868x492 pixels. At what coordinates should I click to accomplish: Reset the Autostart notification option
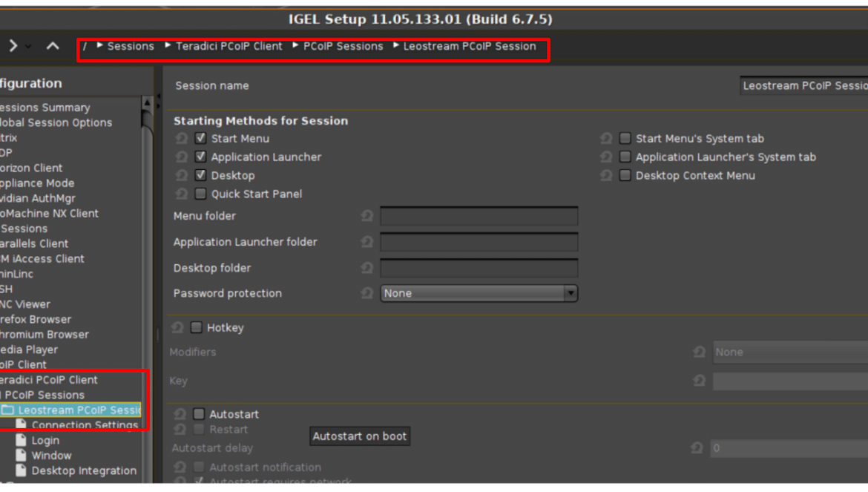pyautogui.click(x=180, y=468)
